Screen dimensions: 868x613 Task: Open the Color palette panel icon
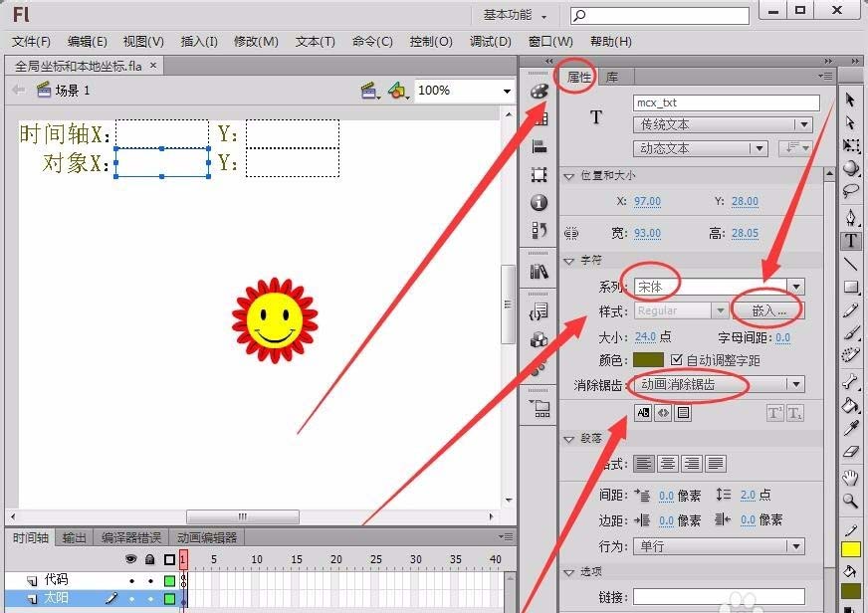click(x=539, y=92)
